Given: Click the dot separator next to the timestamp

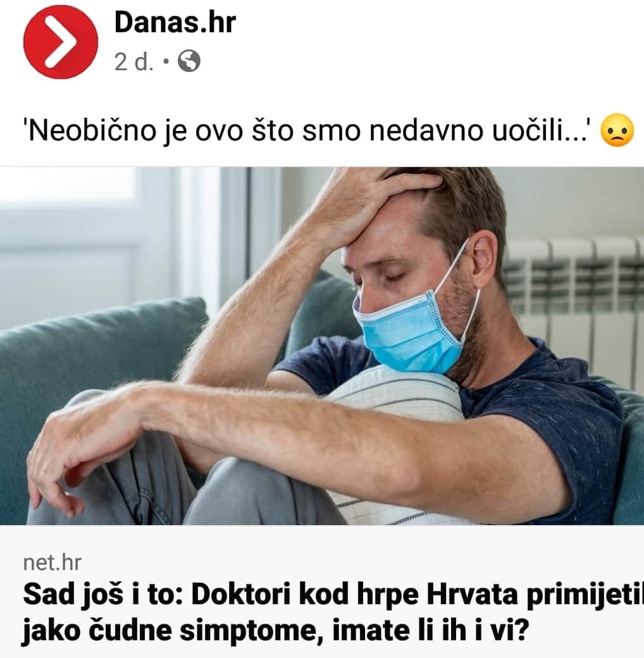Looking at the screenshot, I should pyautogui.click(x=166, y=62).
